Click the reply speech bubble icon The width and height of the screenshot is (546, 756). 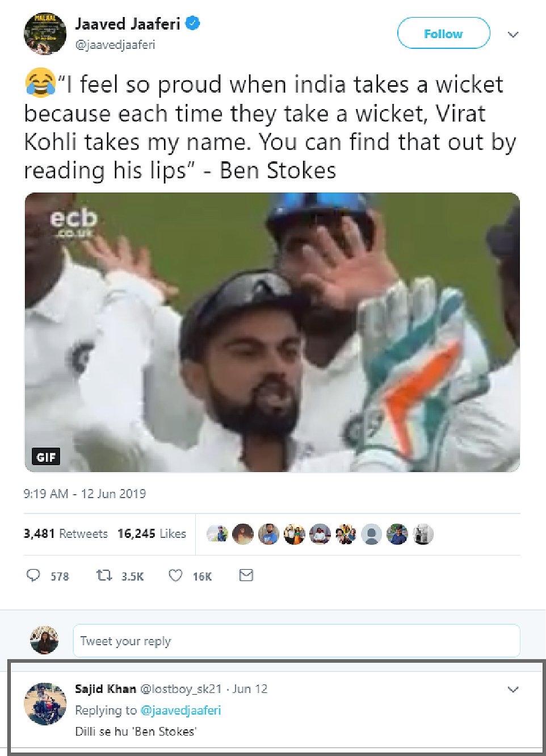[x=33, y=575]
